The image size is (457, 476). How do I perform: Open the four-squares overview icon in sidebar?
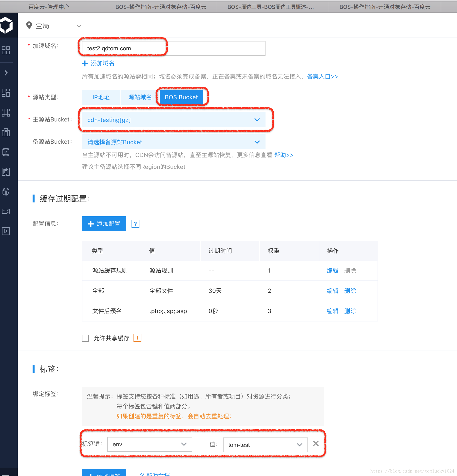point(6,50)
